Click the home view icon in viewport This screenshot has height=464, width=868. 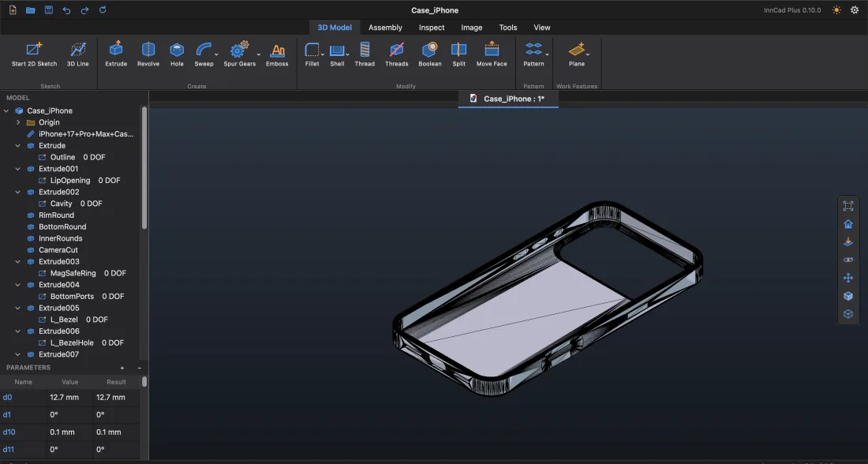(848, 224)
